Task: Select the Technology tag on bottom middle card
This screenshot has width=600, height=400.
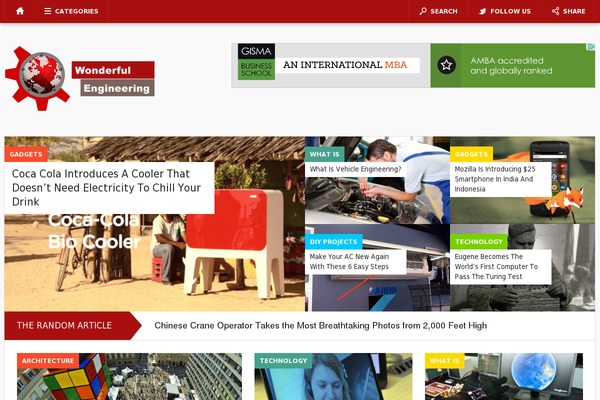Action: 283,361
